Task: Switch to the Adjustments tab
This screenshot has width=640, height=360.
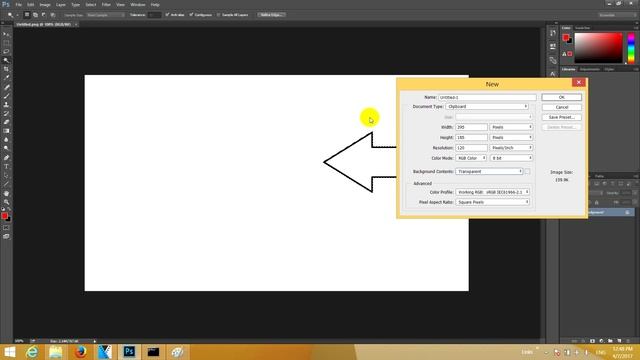Action: [x=590, y=69]
